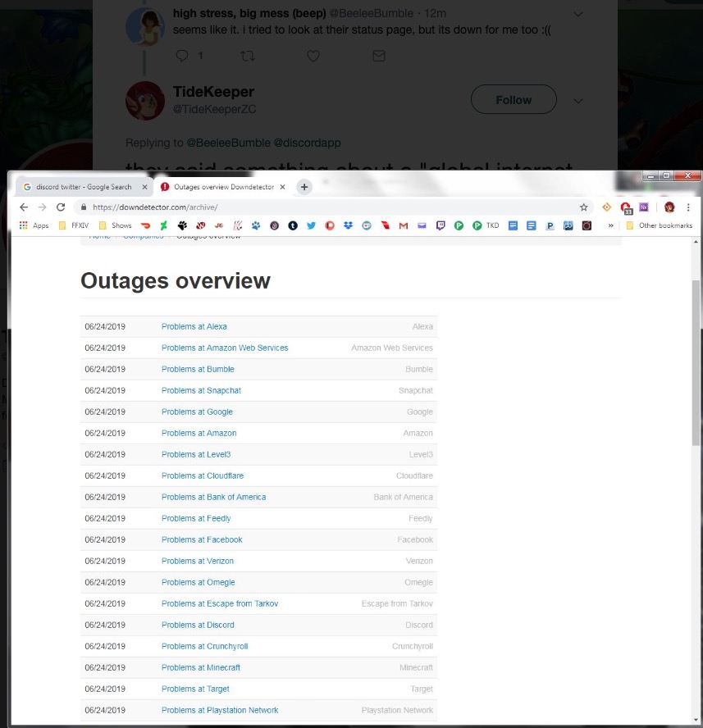This screenshot has width=703, height=728.
Task: Close the Downdetector tab
Action: [x=282, y=187]
